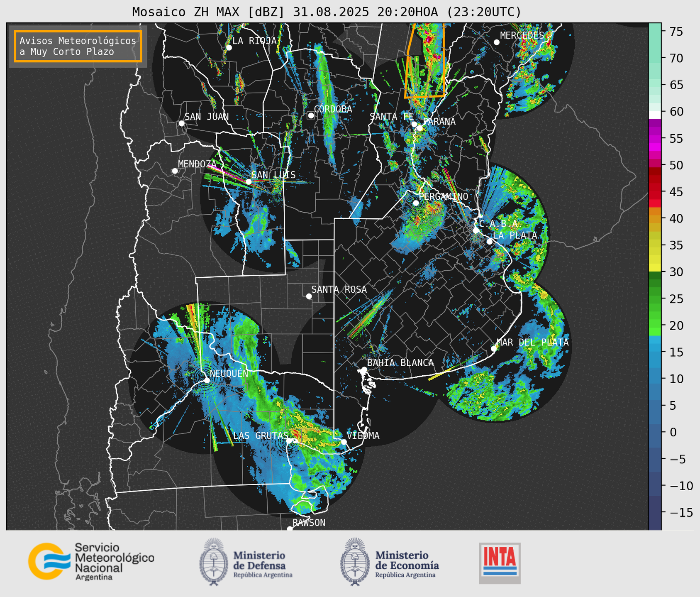Click the Las Grutas city marker dot
700x597 pixels.
(x=289, y=441)
